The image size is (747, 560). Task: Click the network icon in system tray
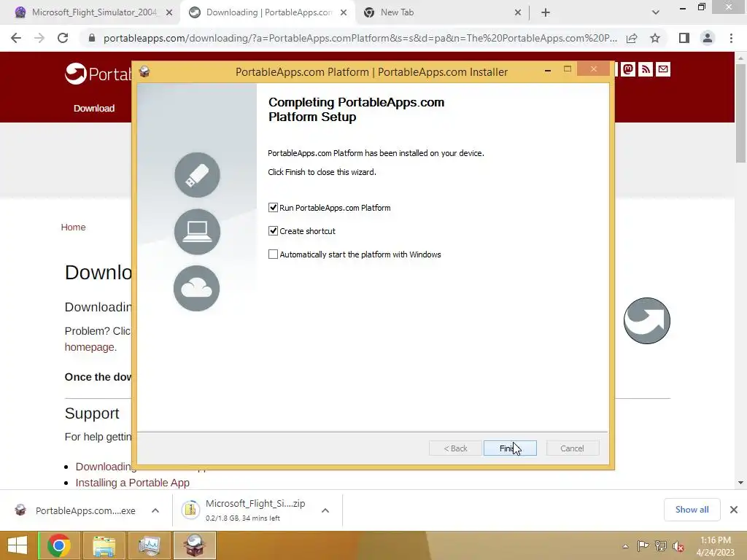pyautogui.click(x=661, y=546)
